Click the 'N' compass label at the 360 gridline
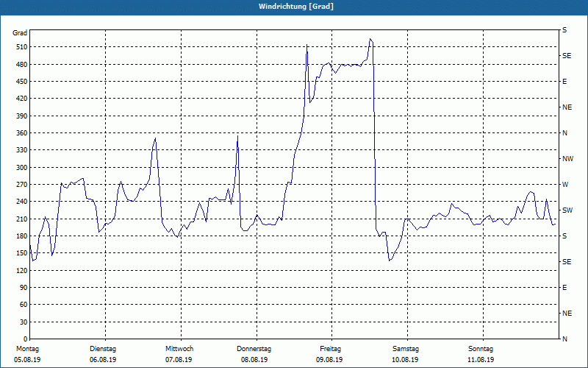Screen dimensions: 588x368 [564, 133]
